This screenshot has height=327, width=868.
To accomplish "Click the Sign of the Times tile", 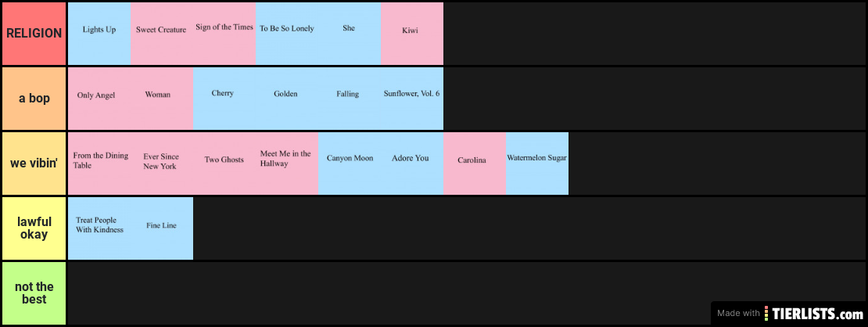I will click(x=224, y=34).
